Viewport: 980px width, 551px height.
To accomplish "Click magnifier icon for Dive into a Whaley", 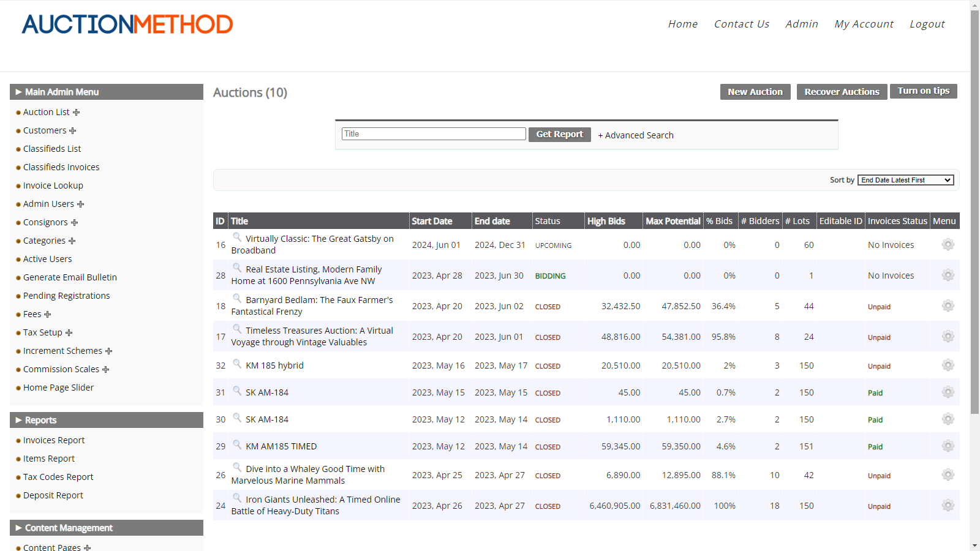I will point(237,467).
